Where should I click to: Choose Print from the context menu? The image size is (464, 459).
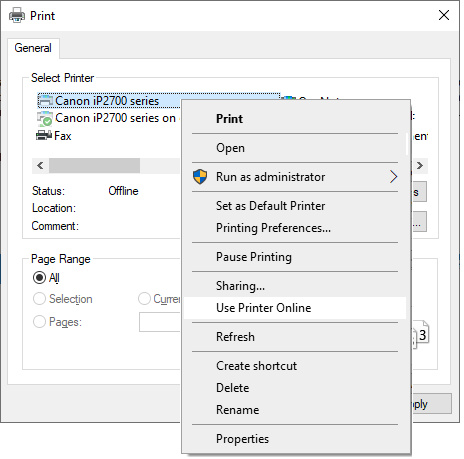[x=295, y=119]
